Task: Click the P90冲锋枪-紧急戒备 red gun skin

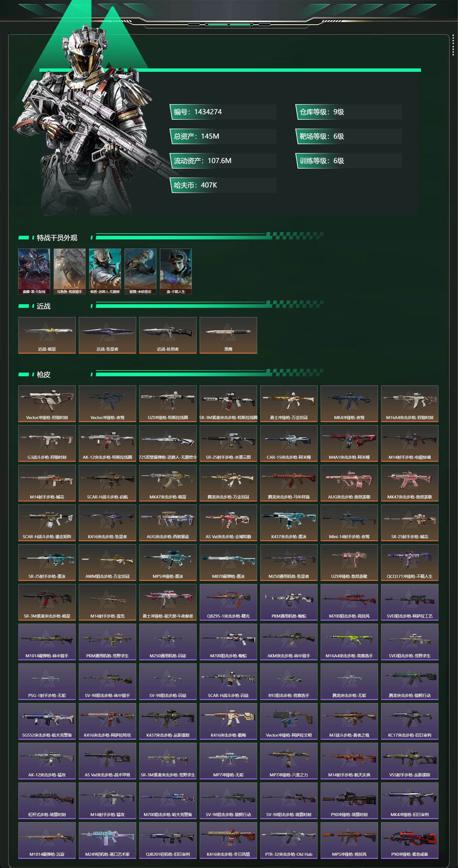Action: (x=409, y=841)
